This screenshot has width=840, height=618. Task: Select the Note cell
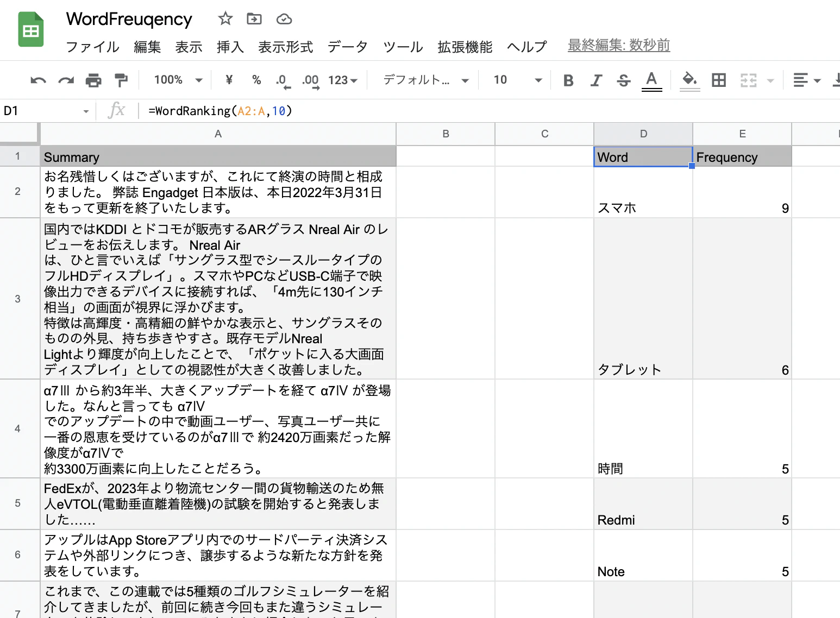[643, 555]
